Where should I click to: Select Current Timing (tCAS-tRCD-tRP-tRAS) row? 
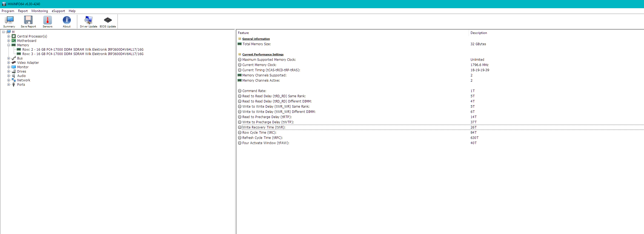click(440, 70)
